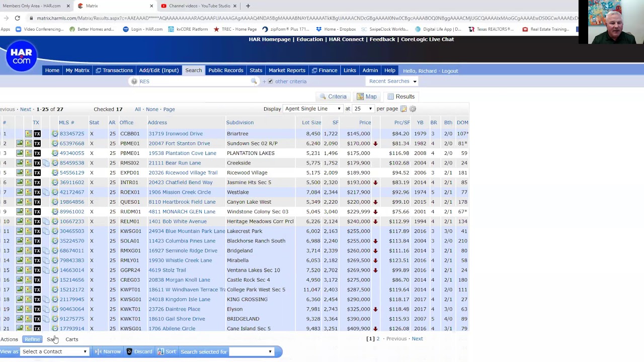Open a new browser tab with plus icon
The width and height of the screenshot is (644, 362).
[248, 6]
